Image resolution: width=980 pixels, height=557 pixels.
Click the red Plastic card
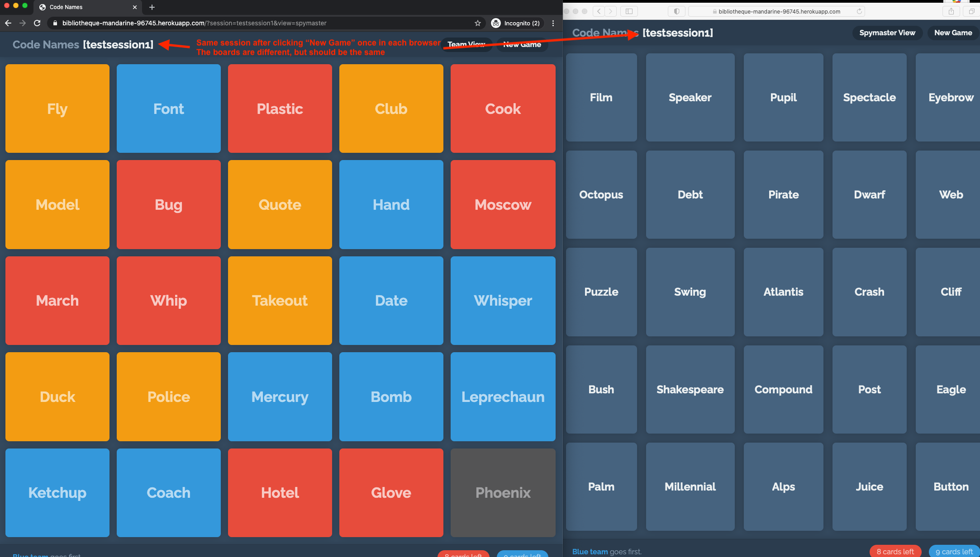pyautogui.click(x=280, y=109)
